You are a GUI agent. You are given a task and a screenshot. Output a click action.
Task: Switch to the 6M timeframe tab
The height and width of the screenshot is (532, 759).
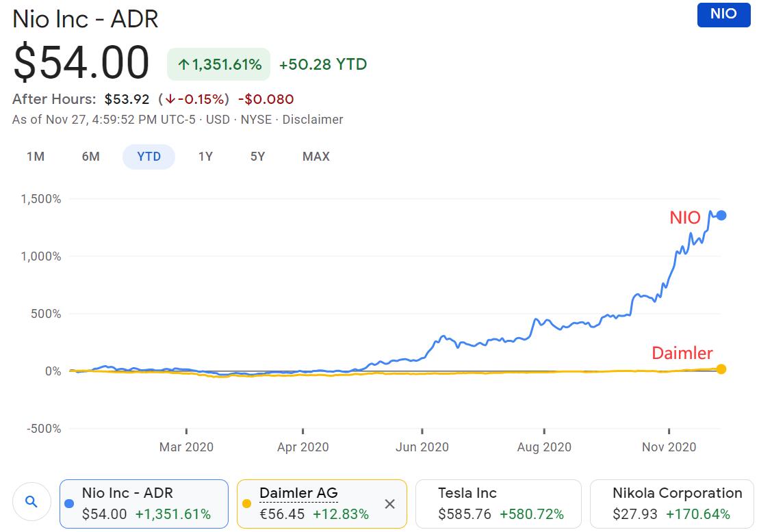tap(90, 157)
